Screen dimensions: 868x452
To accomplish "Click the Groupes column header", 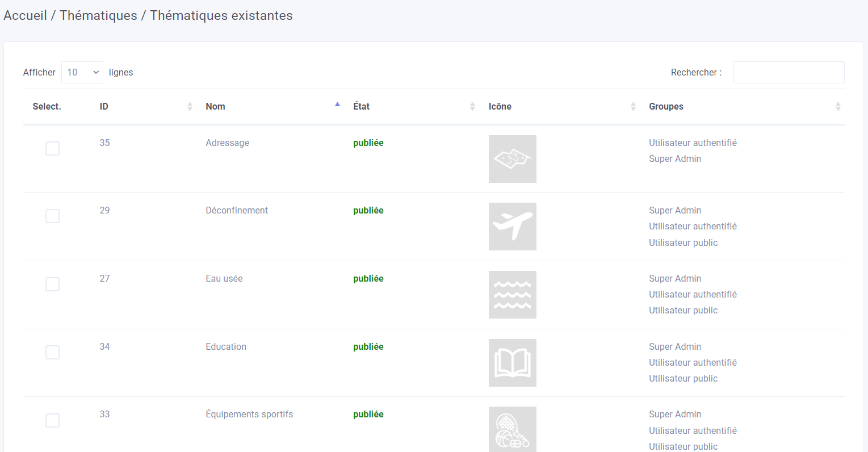I will pos(666,106).
